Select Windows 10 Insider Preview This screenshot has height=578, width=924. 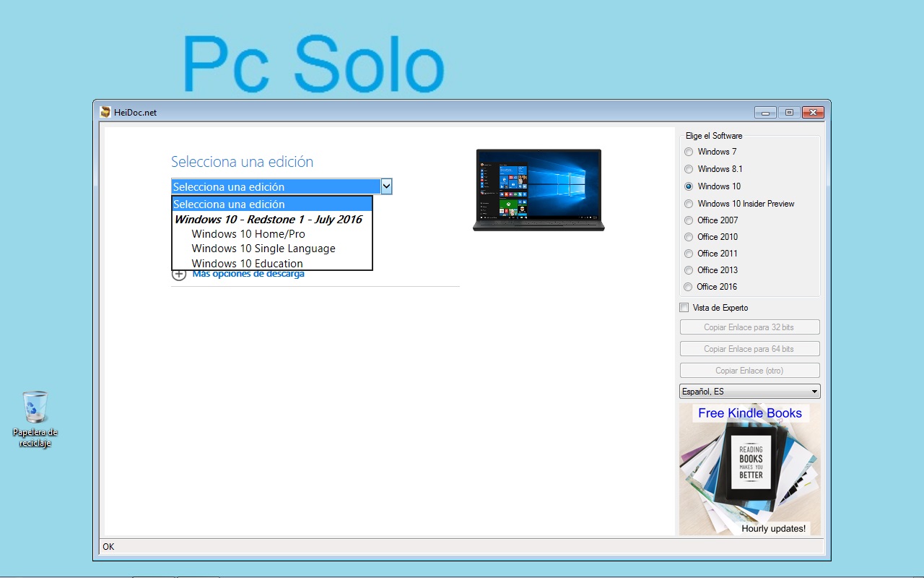click(688, 203)
